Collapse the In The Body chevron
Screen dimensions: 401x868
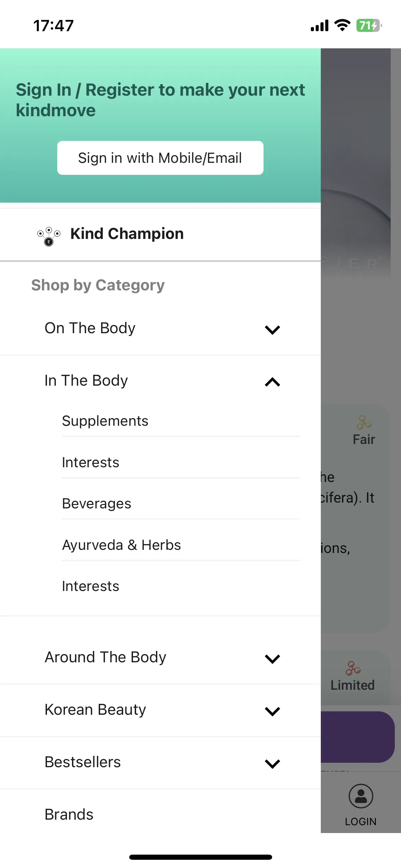pos(272,382)
